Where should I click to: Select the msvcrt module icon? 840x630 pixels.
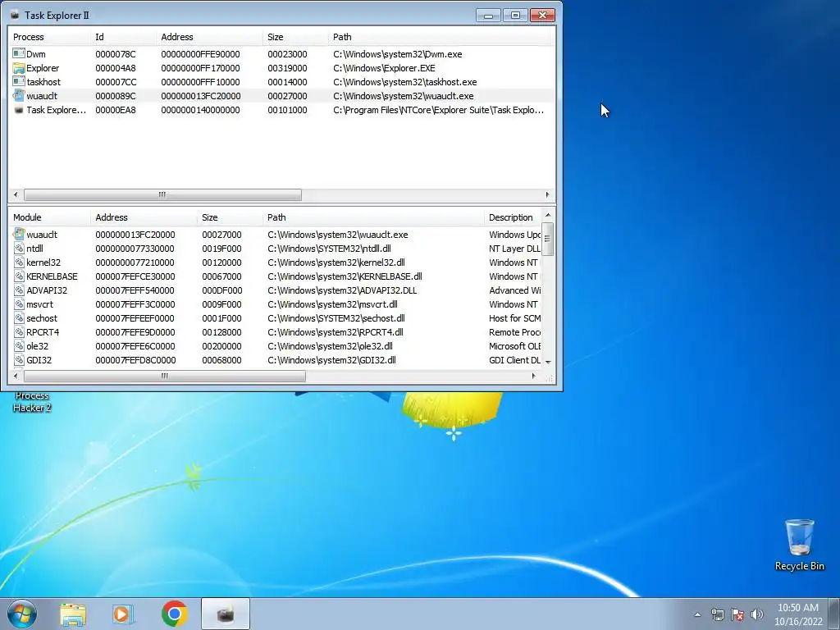19,304
